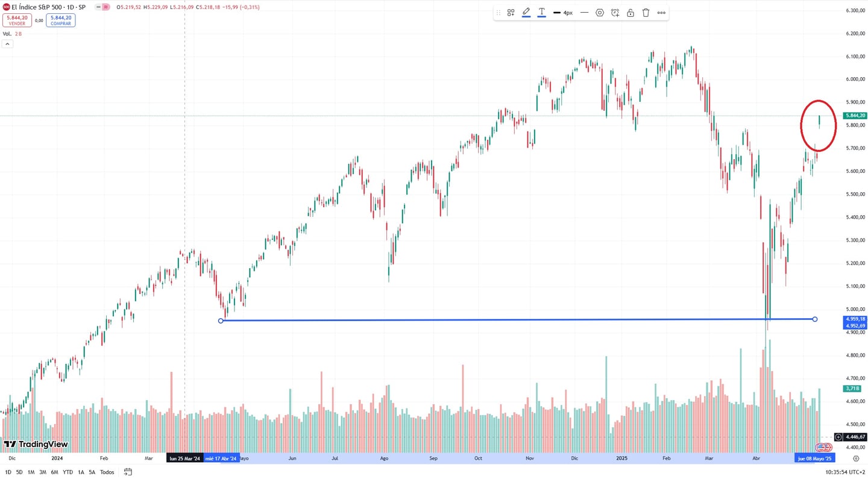Click the COMPRAR buy button
Screen dimensions: 868x479
coord(60,20)
